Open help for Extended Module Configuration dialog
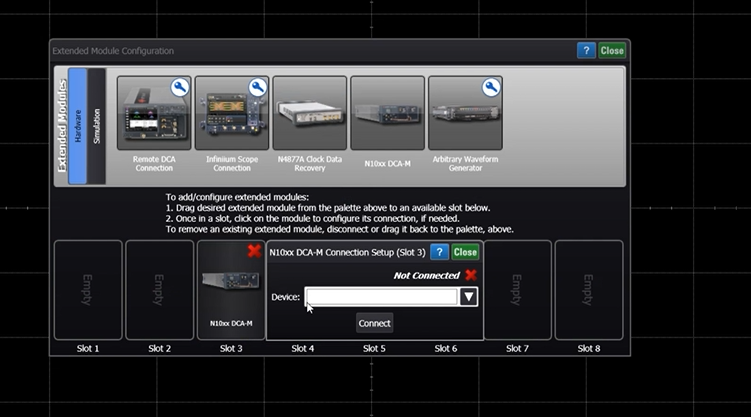This screenshot has width=751, height=417. (586, 50)
